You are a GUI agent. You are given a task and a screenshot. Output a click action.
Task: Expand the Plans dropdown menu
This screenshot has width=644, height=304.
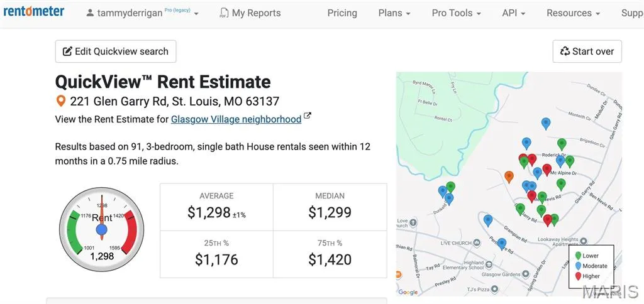pos(394,13)
